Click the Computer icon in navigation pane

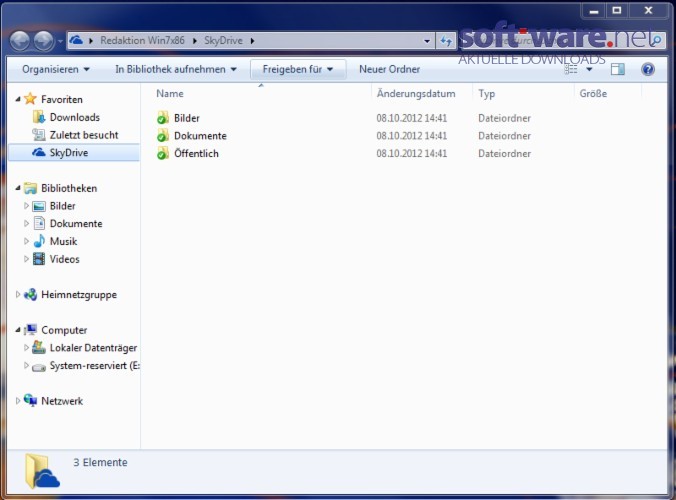30,330
